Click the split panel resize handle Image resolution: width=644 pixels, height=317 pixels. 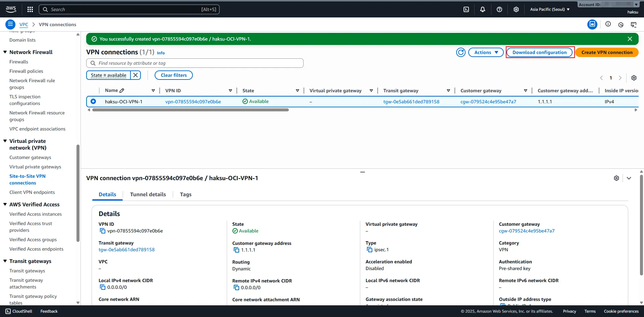click(x=362, y=172)
